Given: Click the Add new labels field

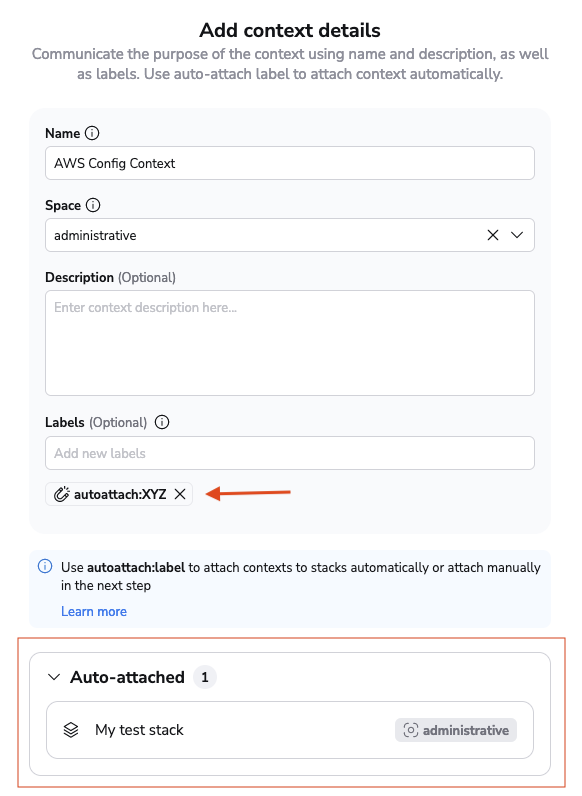Looking at the screenshot, I should 290,453.
